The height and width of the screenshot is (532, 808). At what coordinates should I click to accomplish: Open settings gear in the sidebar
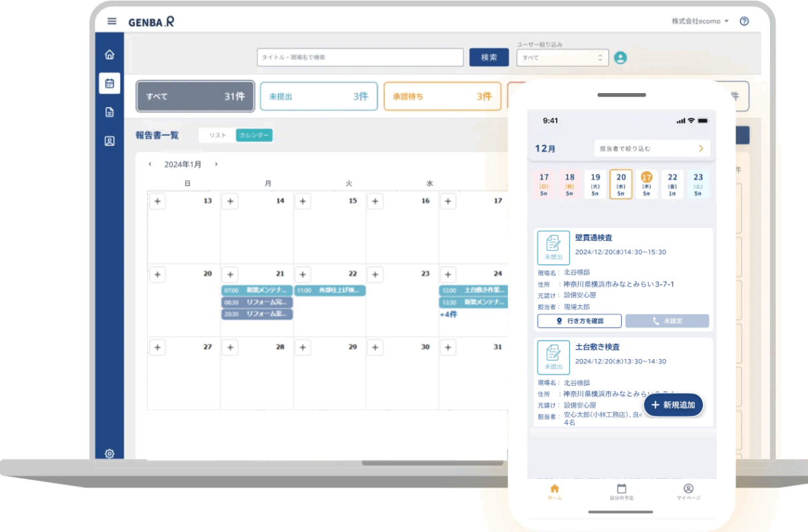tap(110, 454)
